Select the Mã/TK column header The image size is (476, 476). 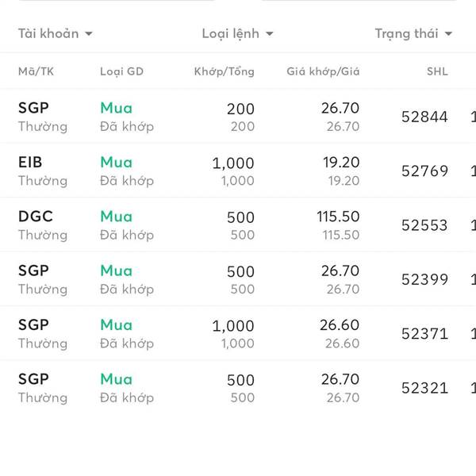[36, 71]
